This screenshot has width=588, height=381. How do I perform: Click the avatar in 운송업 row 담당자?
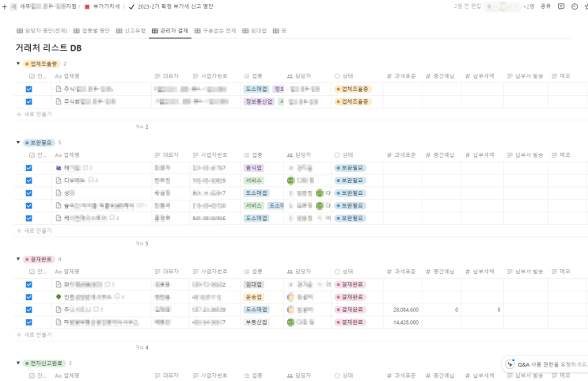pos(290,297)
